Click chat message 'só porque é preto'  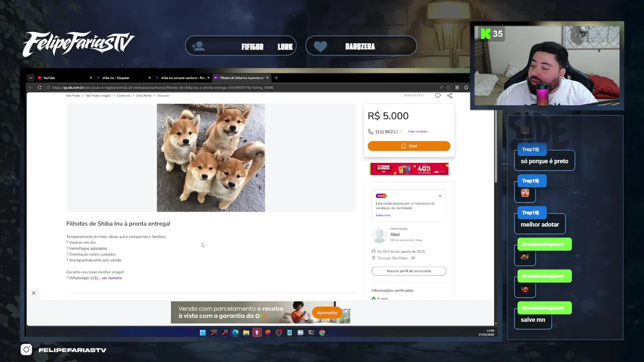click(x=544, y=161)
